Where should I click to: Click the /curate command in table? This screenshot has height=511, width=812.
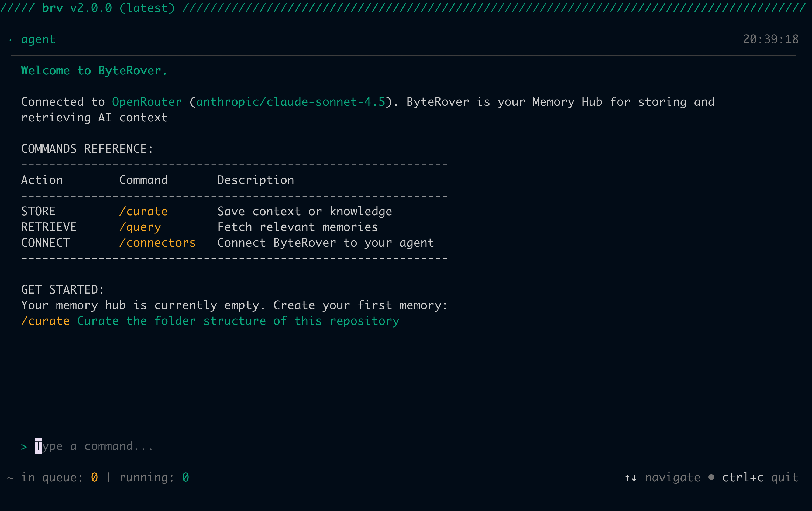pyautogui.click(x=143, y=211)
